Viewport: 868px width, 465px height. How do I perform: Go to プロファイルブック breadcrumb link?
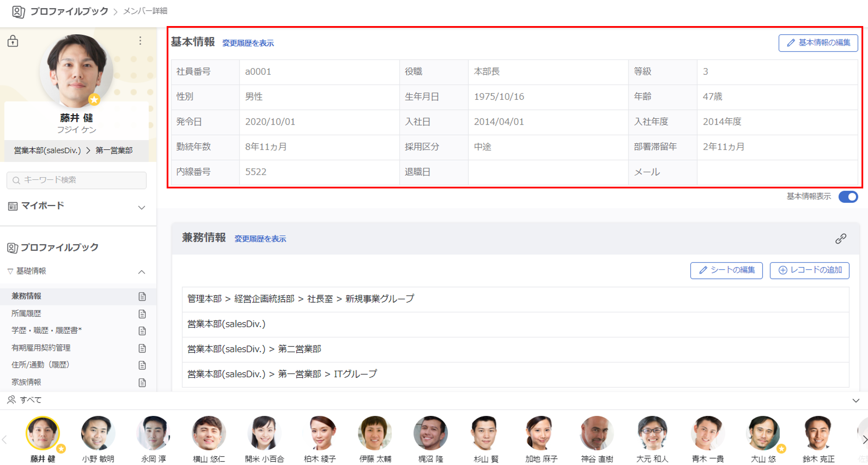point(69,11)
